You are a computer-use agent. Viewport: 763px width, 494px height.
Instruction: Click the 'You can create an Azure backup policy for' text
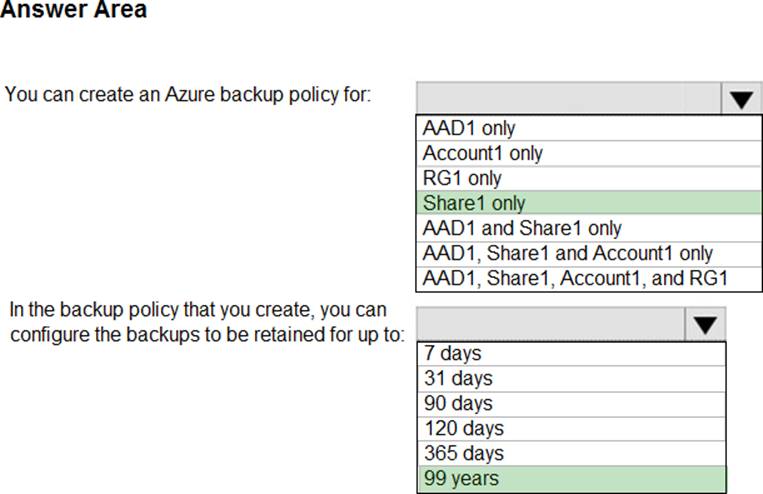(x=189, y=96)
